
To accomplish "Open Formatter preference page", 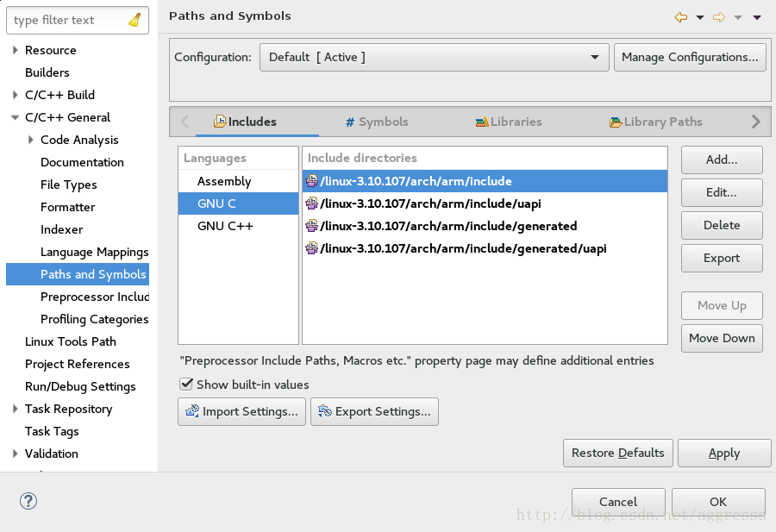I will point(68,207).
